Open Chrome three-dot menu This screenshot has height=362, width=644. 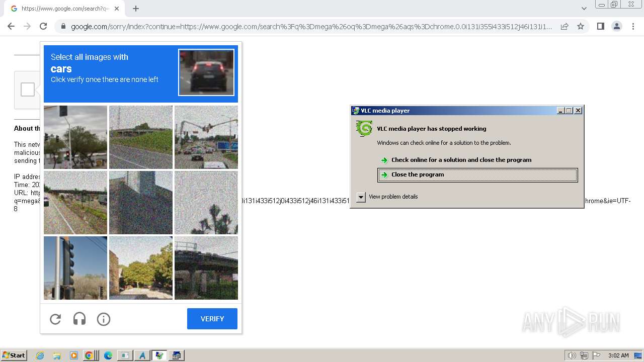click(x=633, y=26)
